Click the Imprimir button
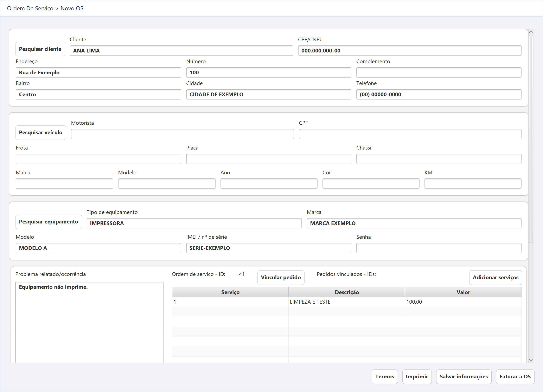 point(417,377)
